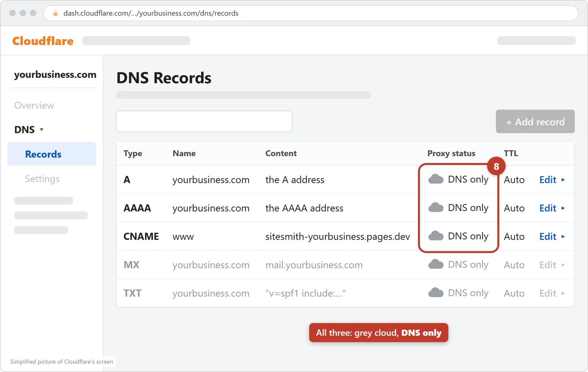Click DNS only text in TXT row

[468, 293]
